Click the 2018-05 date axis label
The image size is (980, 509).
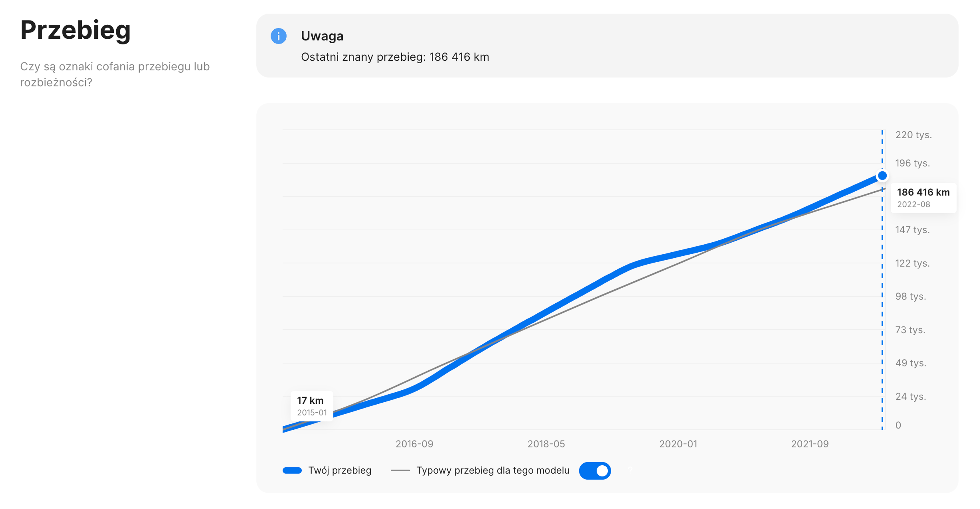click(x=546, y=444)
